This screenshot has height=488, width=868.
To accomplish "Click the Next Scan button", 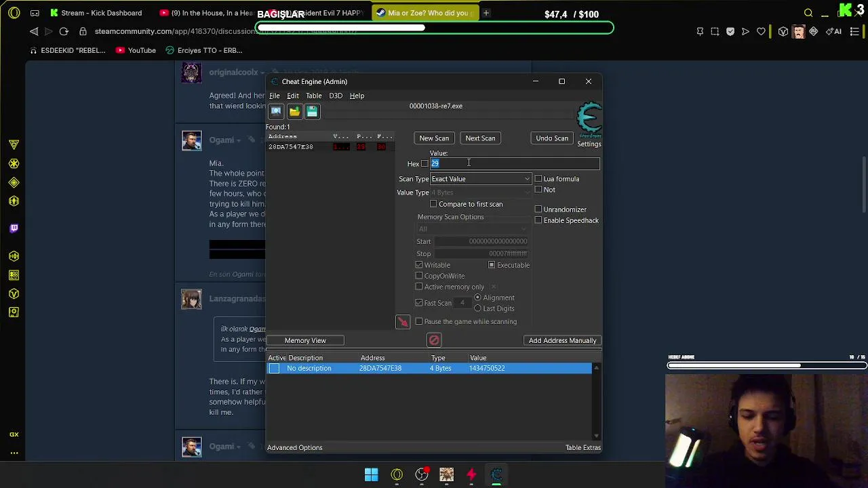I will coord(480,138).
